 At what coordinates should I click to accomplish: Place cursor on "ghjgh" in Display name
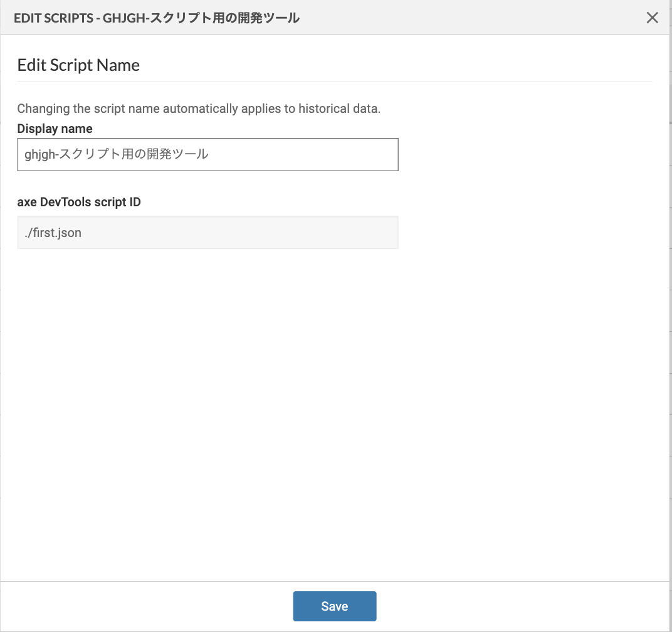36,154
